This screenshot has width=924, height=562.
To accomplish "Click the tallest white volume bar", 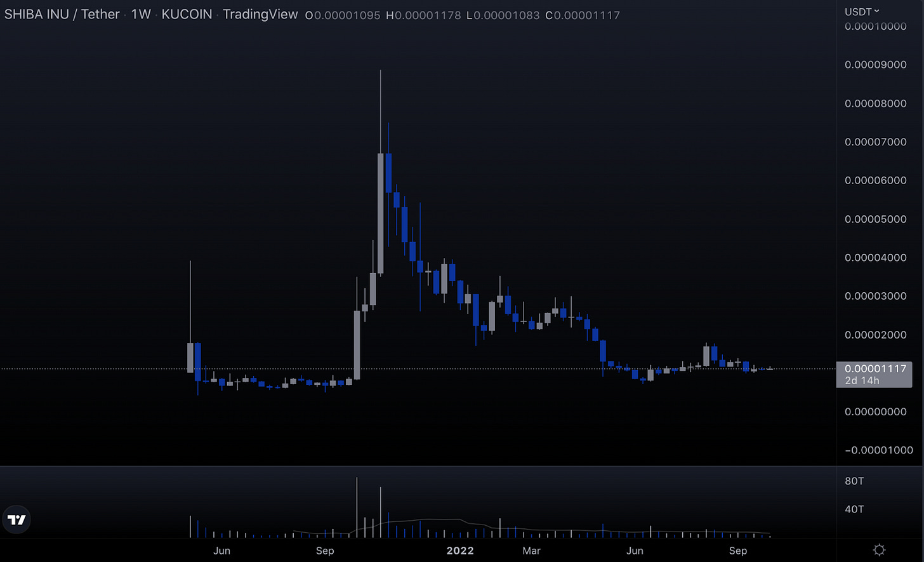I will click(357, 507).
